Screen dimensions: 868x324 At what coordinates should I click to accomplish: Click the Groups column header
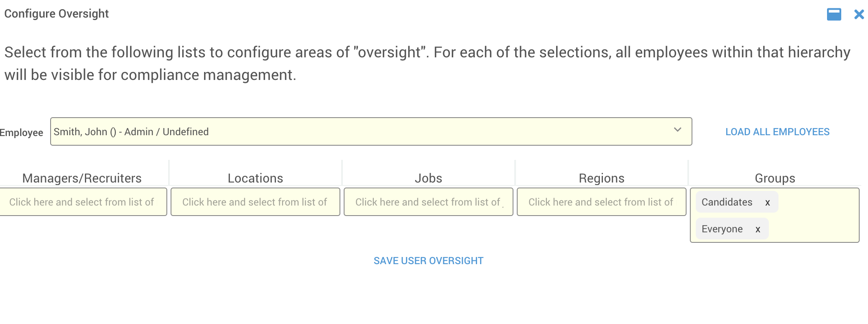pyautogui.click(x=775, y=178)
